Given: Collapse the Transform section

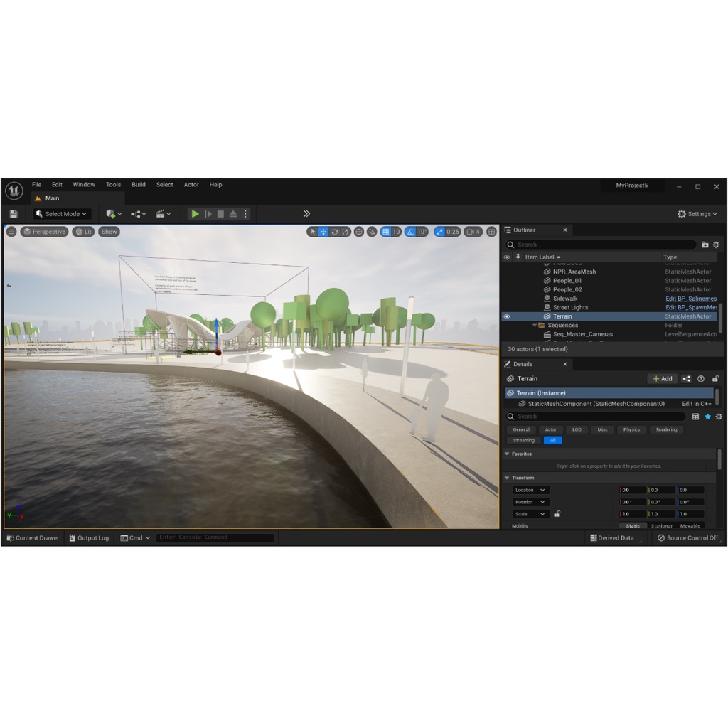Looking at the screenshot, I should [507, 478].
